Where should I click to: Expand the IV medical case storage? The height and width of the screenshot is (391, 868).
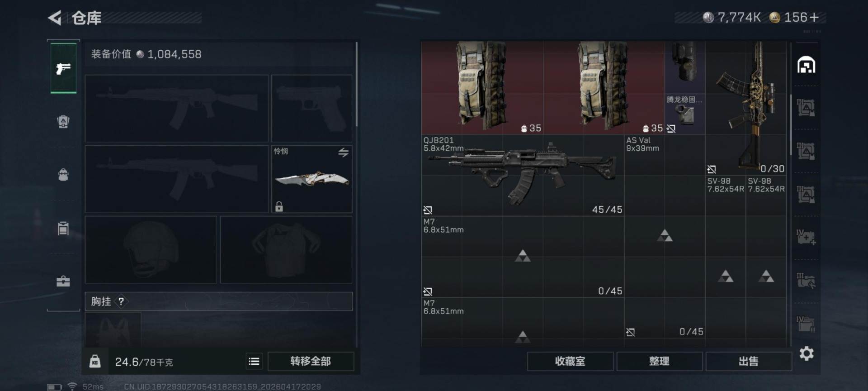tap(806, 237)
